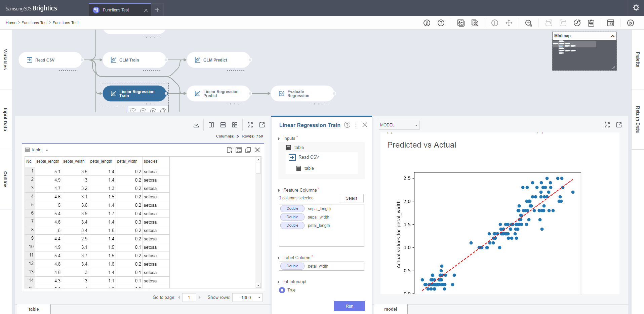Open the MODEL dropdown in the chart panel
The image size is (644, 314).
[399, 125]
